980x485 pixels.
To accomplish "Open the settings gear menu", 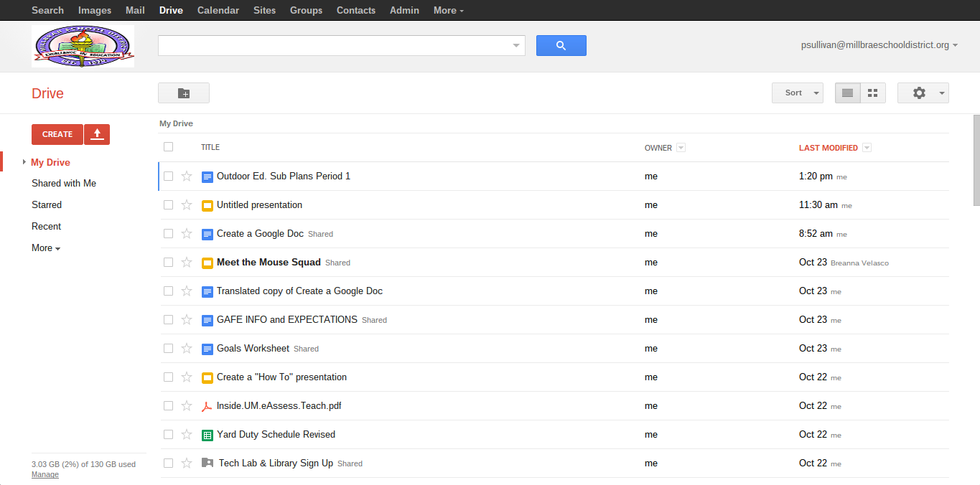I will point(923,93).
